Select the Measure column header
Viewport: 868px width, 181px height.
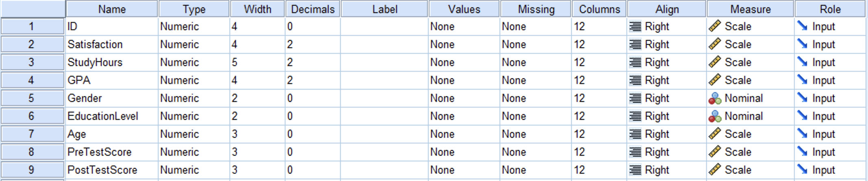click(x=750, y=9)
